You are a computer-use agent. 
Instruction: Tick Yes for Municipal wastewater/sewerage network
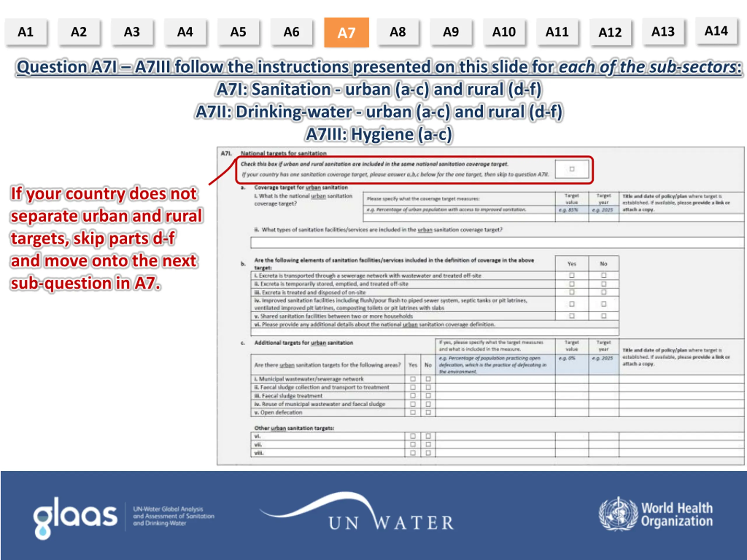413,379
